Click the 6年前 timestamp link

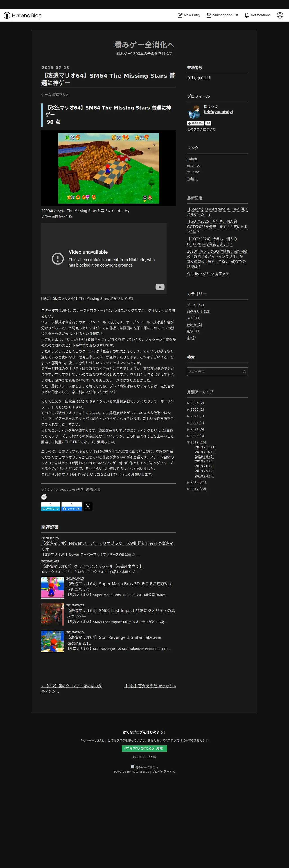(80, 490)
